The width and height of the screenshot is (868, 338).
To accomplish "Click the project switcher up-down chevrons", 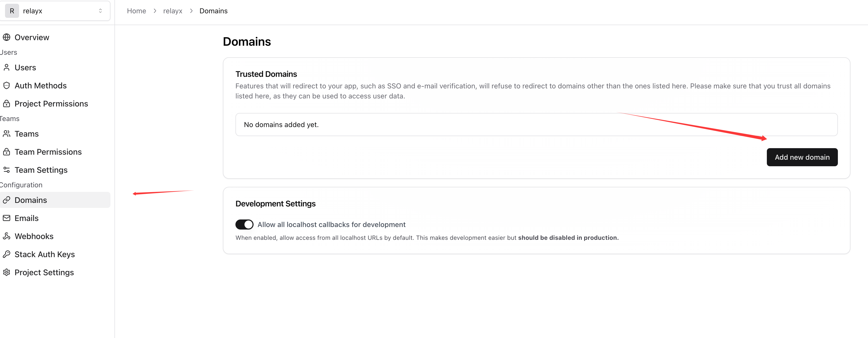I will click(x=100, y=11).
